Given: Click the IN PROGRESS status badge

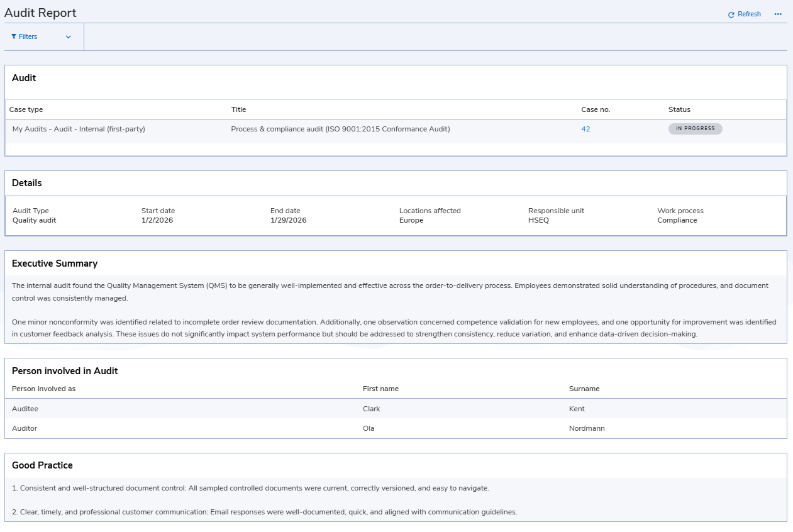Looking at the screenshot, I should pyautogui.click(x=695, y=128).
